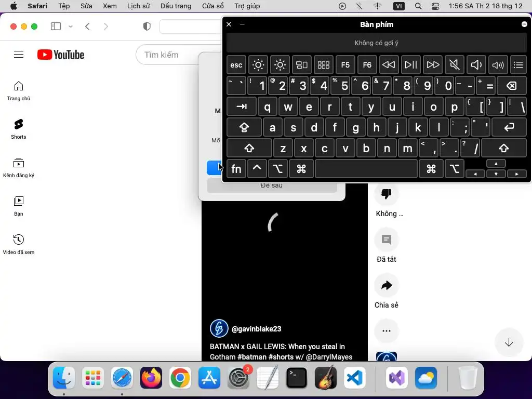The image size is (532, 399).
Task: Open keyboard panel options button in the Bàn phím title bar
Action: pyautogui.click(x=524, y=24)
